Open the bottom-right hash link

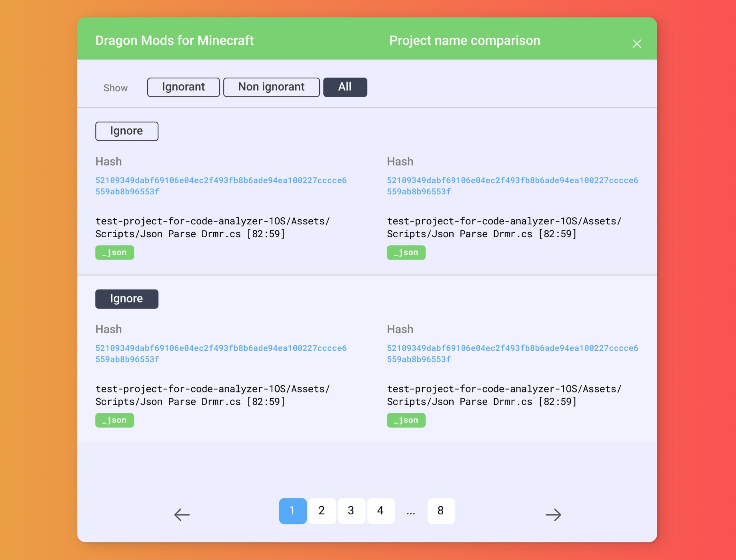[x=512, y=354]
